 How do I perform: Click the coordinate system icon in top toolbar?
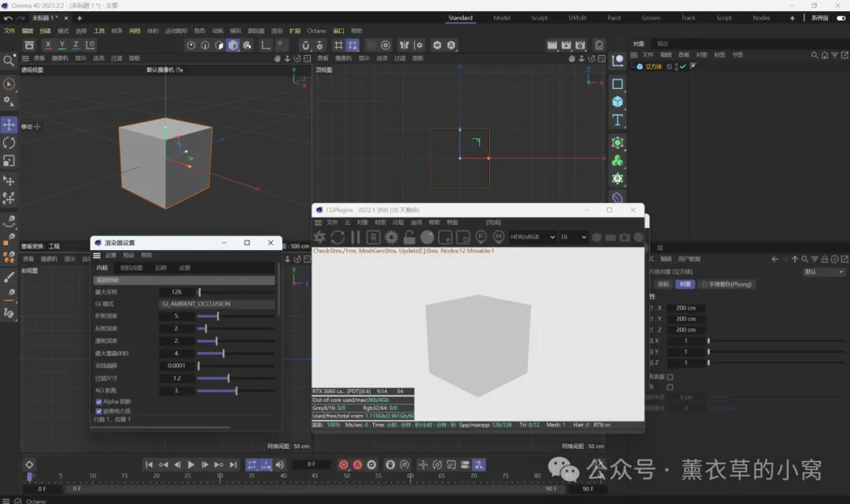[x=91, y=45]
